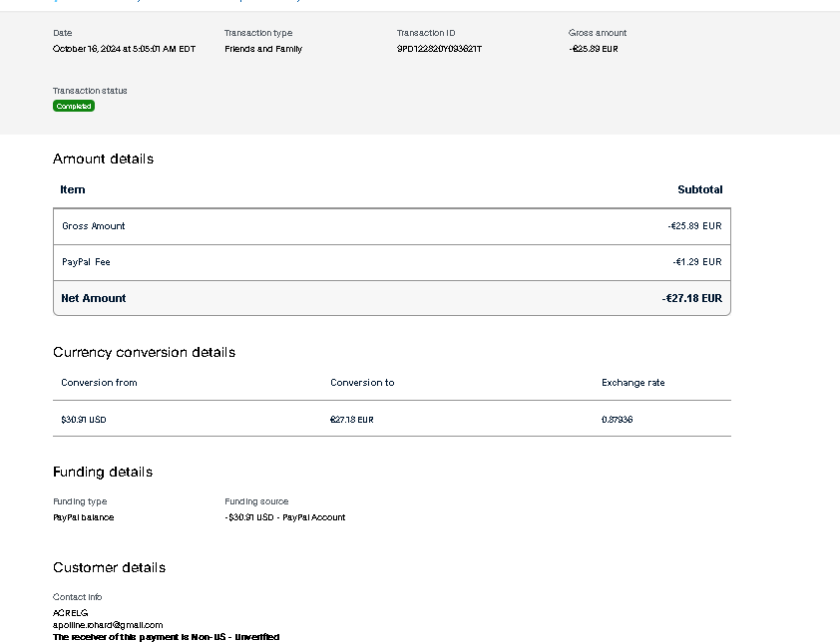Click the October 16, 2024 date value
This screenshot has height=642, width=840.
124,49
